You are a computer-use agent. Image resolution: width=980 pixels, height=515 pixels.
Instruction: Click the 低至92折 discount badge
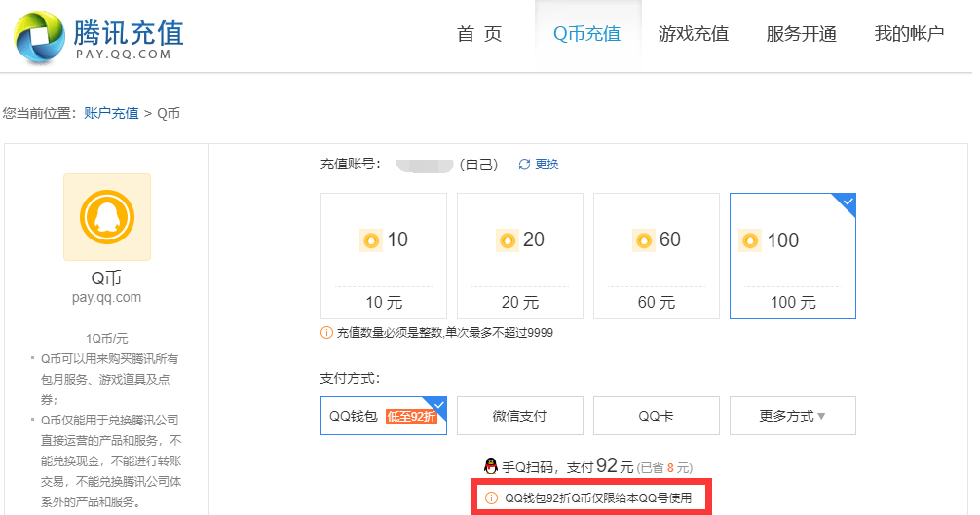pyautogui.click(x=411, y=417)
